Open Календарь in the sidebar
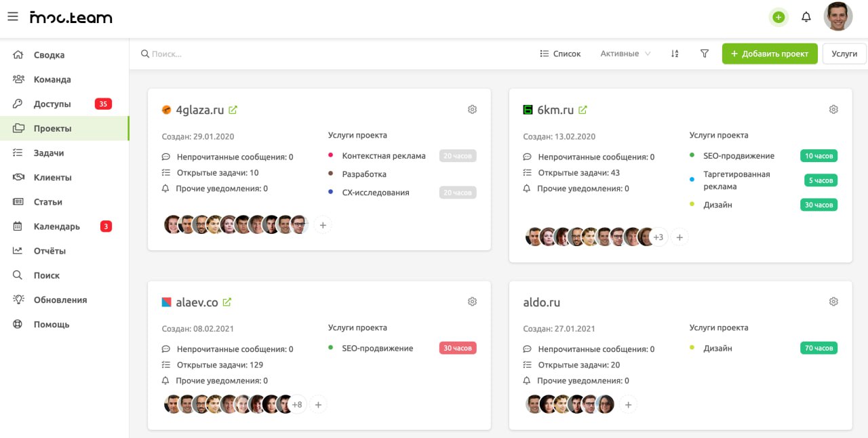The width and height of the screenshot is (868, 438). (x=57, y=226)
